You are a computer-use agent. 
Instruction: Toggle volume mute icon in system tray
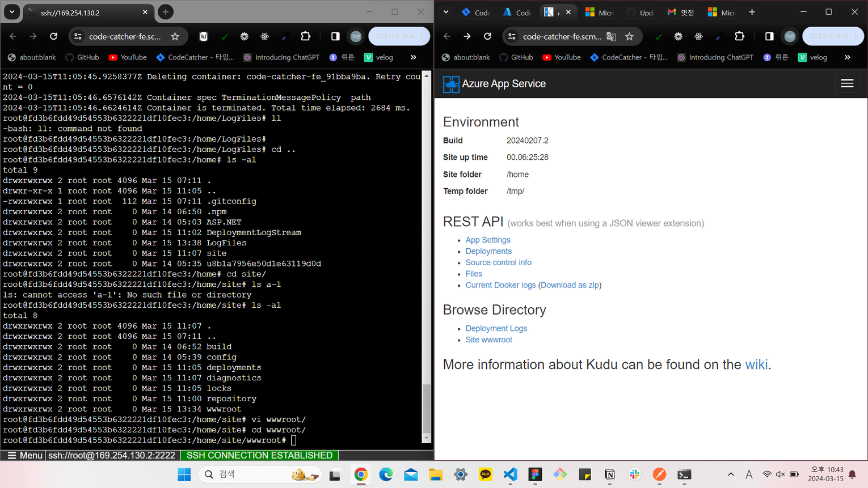tap(781, 474)
